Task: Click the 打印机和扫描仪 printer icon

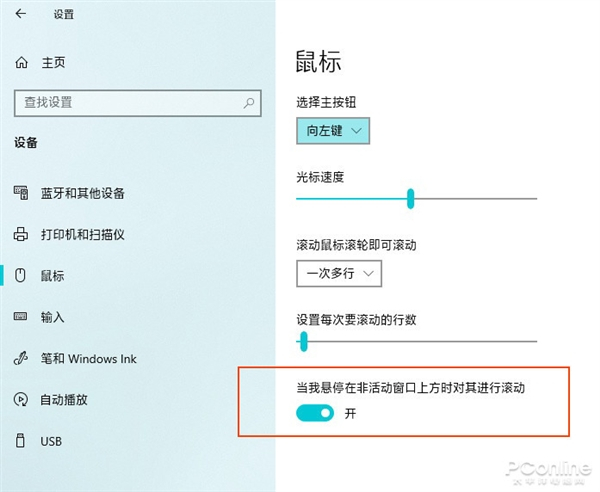Action: pyautogui.click(x=22, y=234)
